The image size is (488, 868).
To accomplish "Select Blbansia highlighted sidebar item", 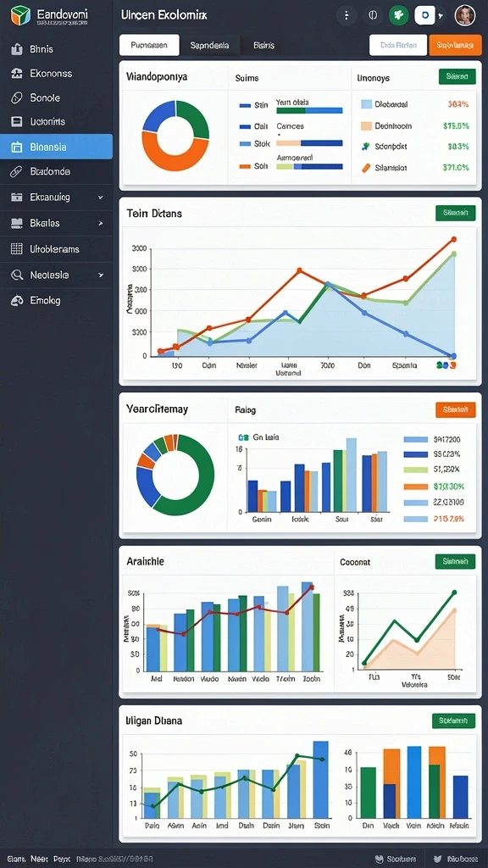I will pos(57,147).
